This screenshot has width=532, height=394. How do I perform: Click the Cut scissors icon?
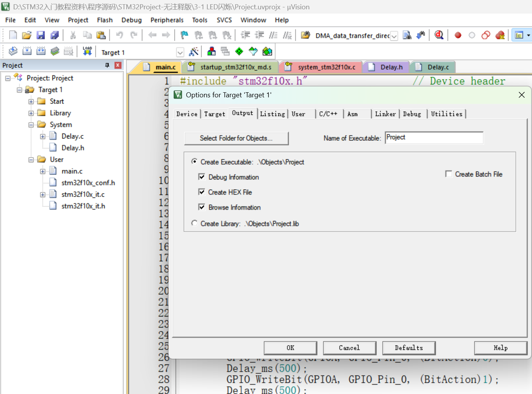coord(73,35)
